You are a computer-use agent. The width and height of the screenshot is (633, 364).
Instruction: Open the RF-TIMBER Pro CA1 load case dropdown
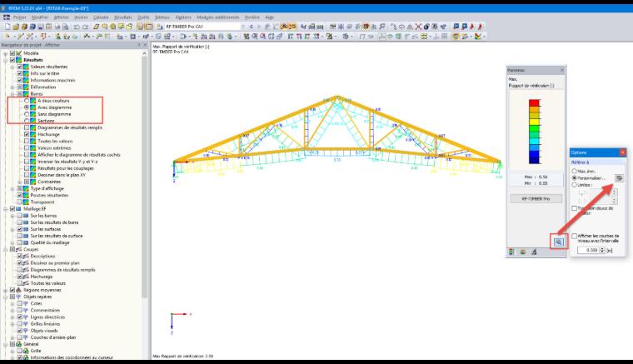(x=242, y=27)
